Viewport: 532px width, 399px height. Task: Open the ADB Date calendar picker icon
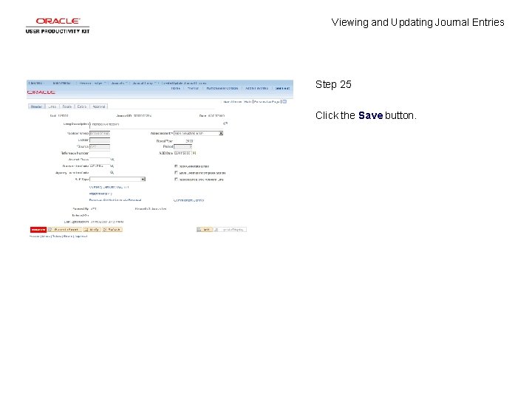coord(194,154)
